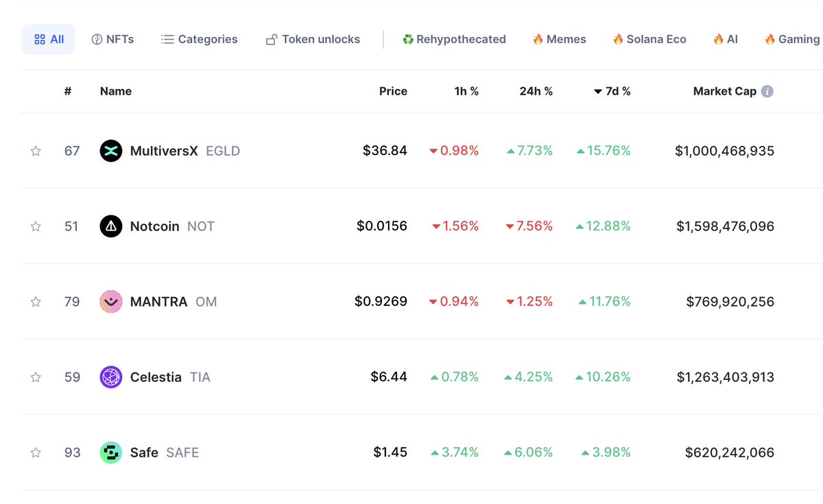Select rank number 93
This screenshot has width=823, height=504.
(72, 453)
